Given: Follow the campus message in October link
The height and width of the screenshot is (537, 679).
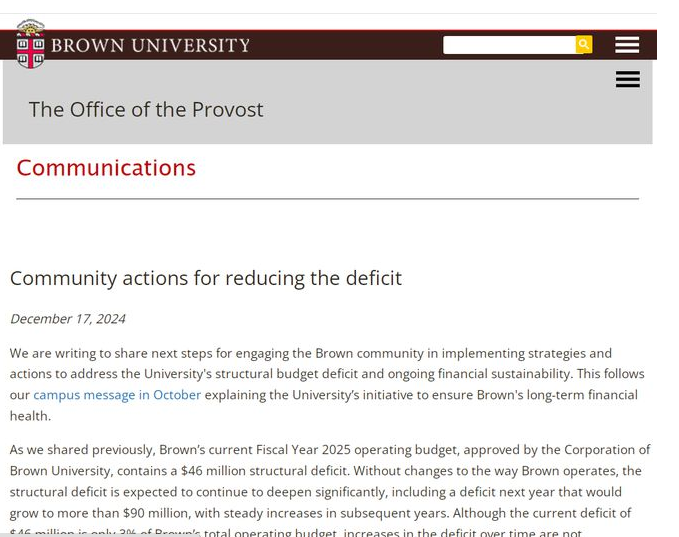Looking at the screenshot, I should pyautogui.click(x=117, y=395).
